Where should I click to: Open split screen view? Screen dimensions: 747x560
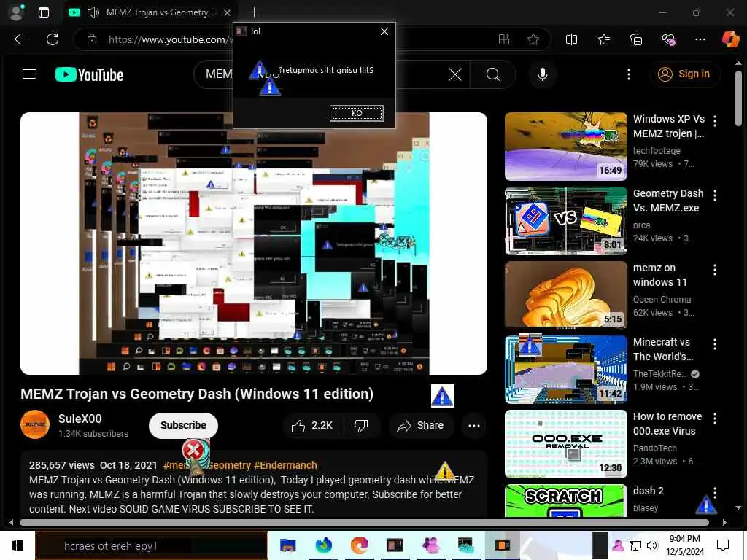coord(571,39)
